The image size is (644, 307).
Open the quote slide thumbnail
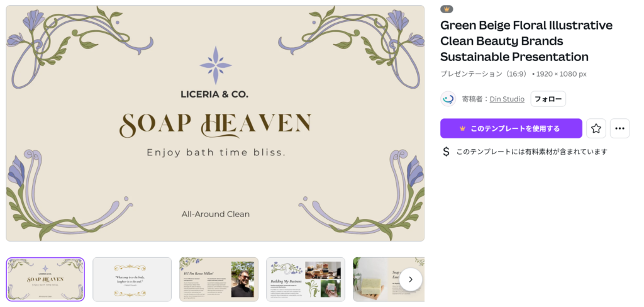132,279
